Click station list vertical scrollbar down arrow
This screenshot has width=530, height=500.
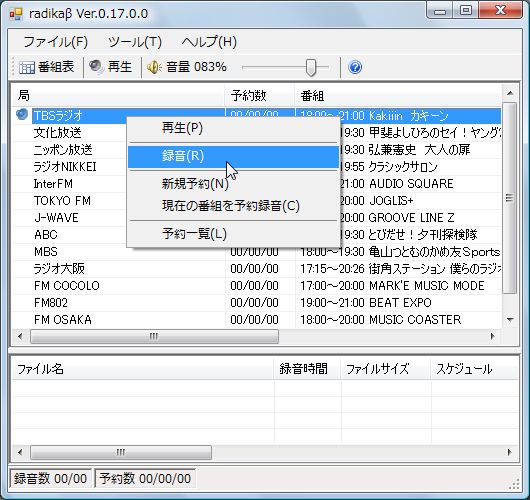[x=510, y=319]
